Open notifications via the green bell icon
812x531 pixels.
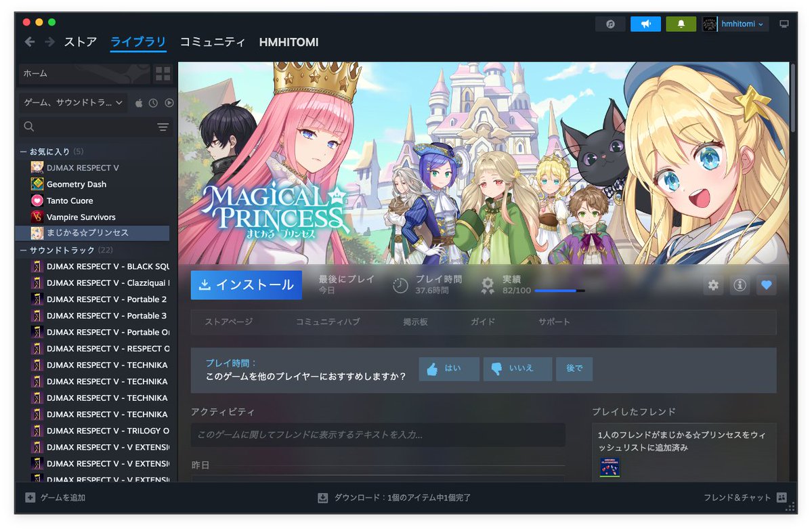[681, 24]
